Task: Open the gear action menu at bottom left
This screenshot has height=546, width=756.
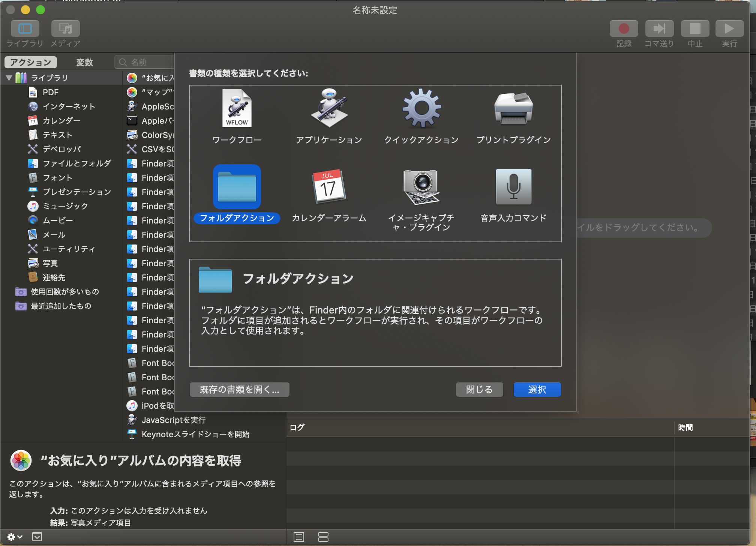Action: pyautogui.click(x=15, y=537)
